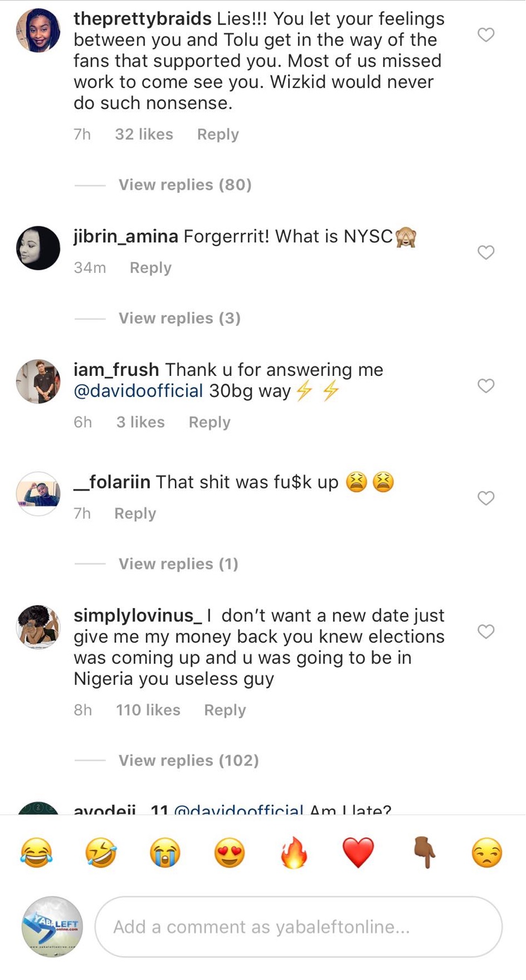Reply to iam_frush's comment
This screenshot has height=980, width=526.
[210, 422]
